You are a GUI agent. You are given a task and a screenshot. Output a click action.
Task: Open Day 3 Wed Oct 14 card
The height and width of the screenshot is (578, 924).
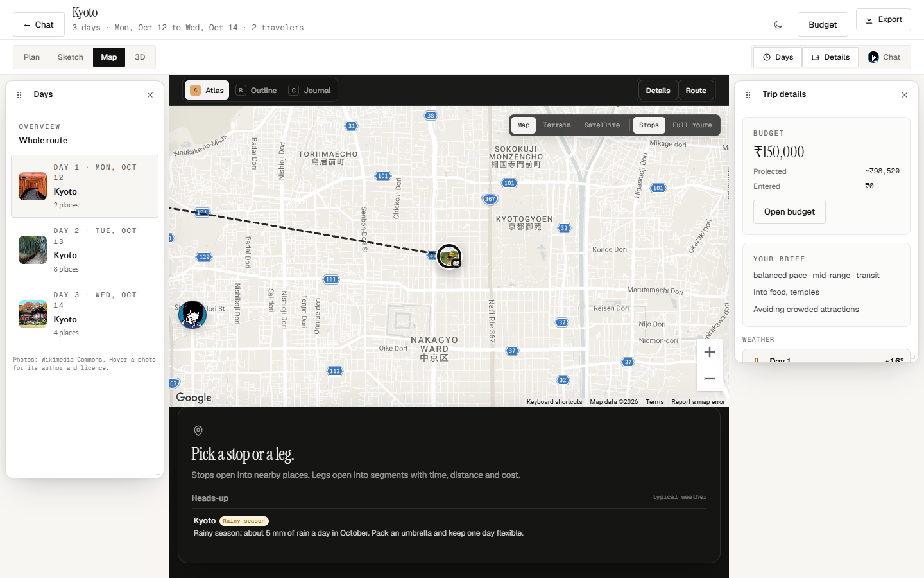click(85, 314)
